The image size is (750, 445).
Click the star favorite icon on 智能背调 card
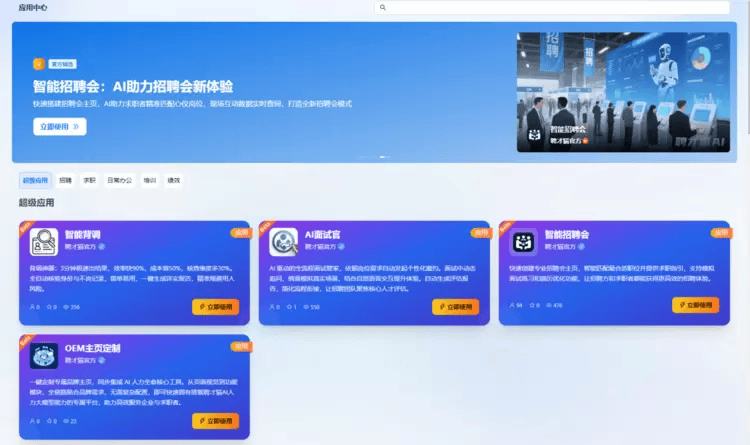(49, 307)
